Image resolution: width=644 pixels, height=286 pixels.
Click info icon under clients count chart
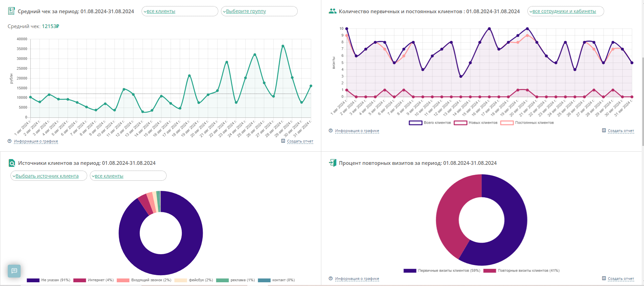330,131
